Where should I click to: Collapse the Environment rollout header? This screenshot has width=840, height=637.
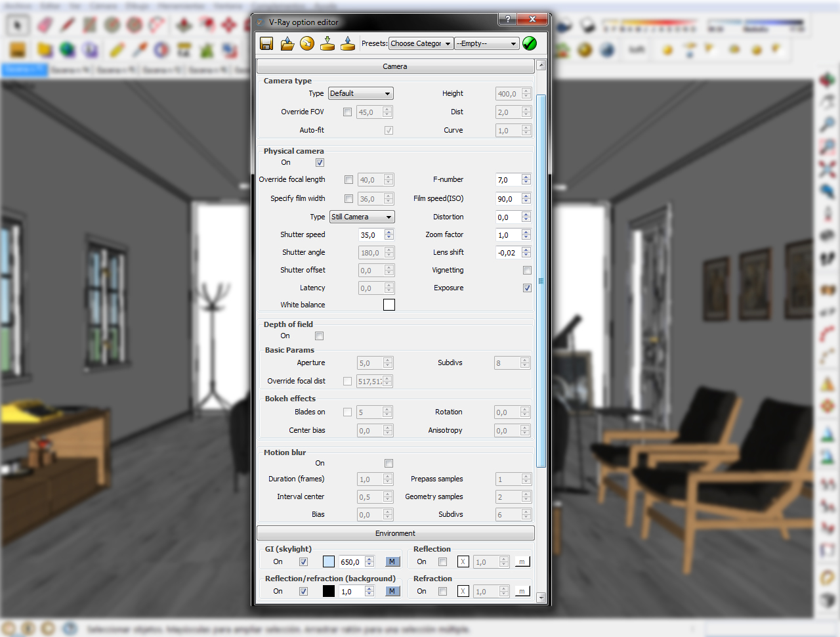click(x=395, y=533)
